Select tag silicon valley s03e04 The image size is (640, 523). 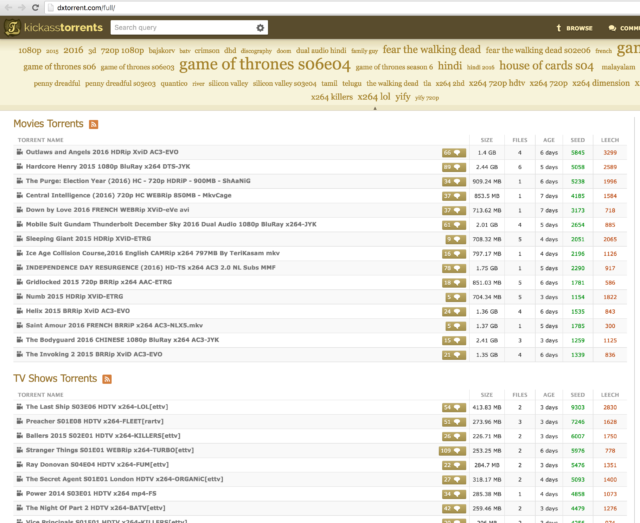point(284,83)
